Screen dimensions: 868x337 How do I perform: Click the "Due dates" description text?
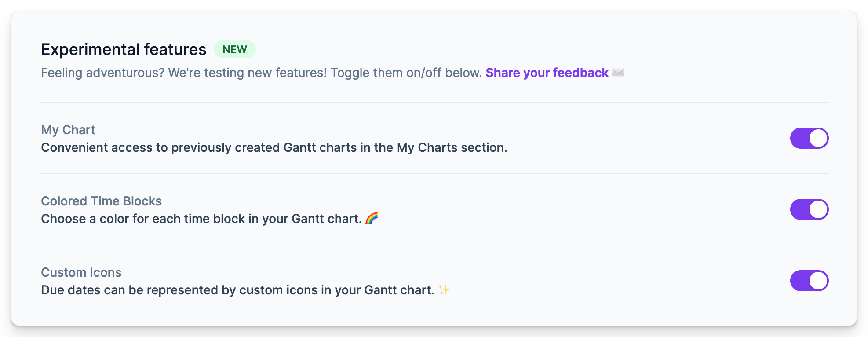coord(237,290)
